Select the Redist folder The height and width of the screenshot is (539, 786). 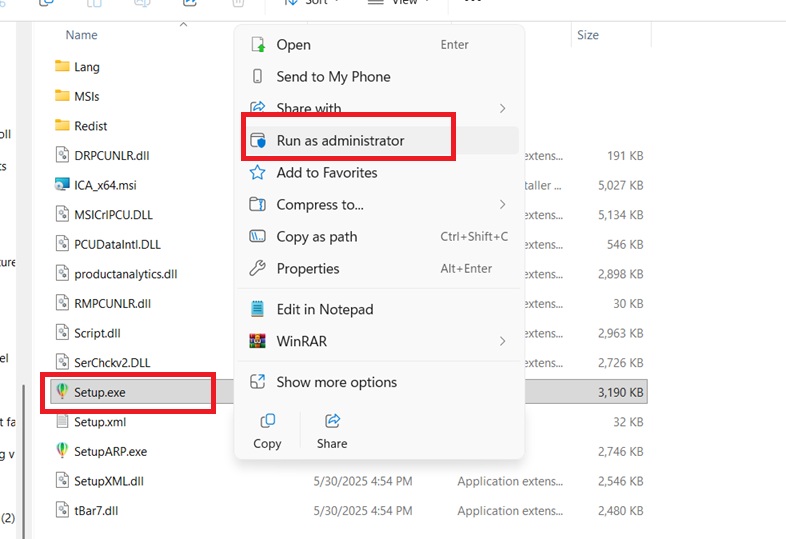pyautogui.click(x=91, y=126)
